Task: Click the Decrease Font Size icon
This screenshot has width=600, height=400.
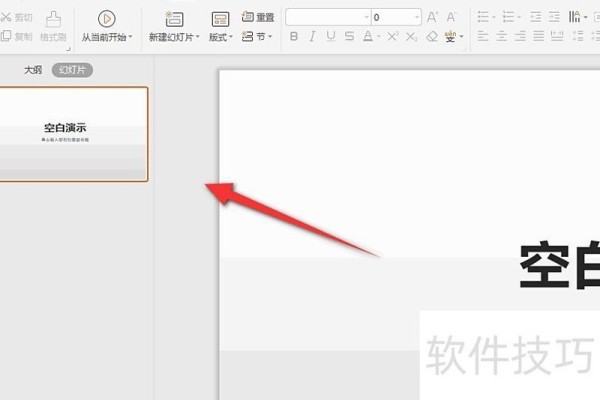Action: pos(451,17)
